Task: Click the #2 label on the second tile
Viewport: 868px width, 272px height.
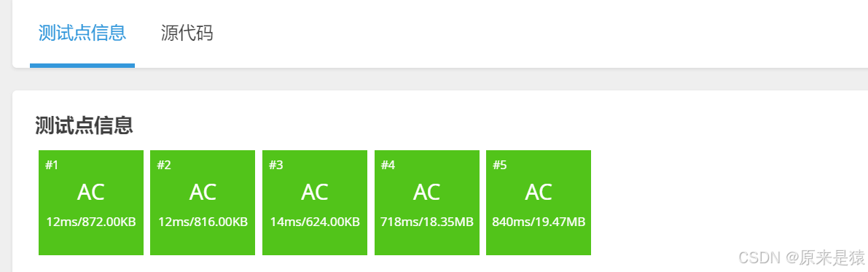Action: pos(164,165)
